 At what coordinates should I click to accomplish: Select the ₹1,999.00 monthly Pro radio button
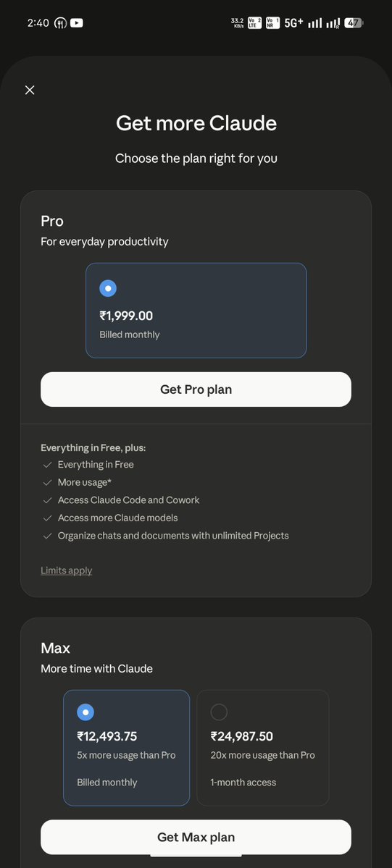coord(108,288)
